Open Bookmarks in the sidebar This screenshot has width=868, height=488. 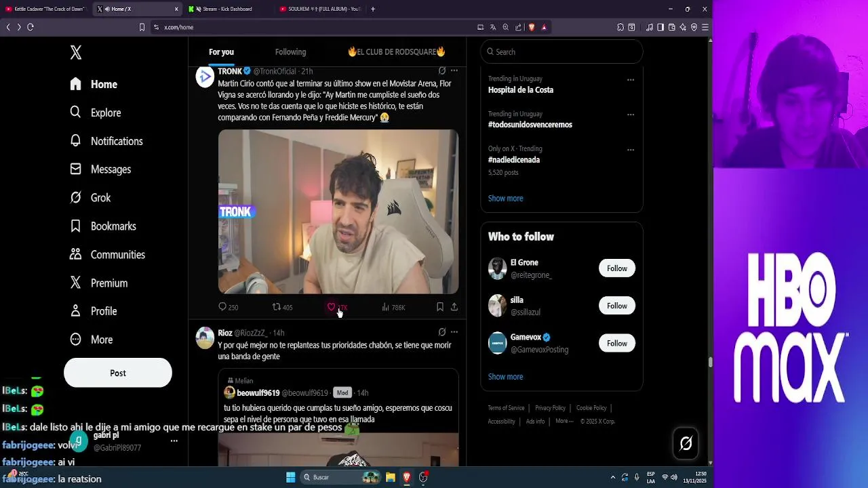click(103, 226)
